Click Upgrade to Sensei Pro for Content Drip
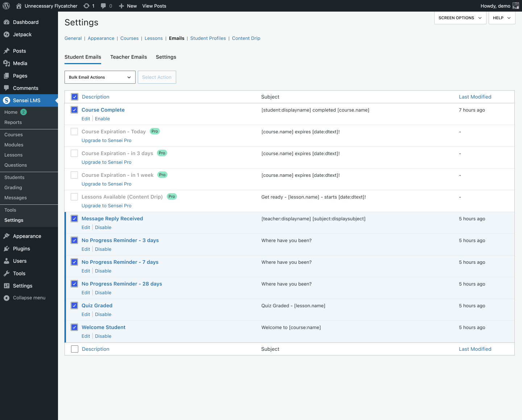Image resolution: width=522 pixels, height=420 pixels. pyautogui.click(x=106, y=205)
